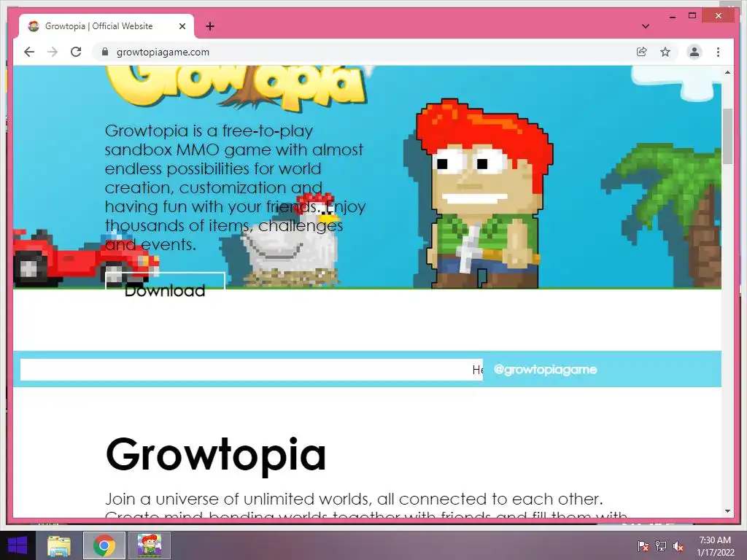Image resolution: width=747 pixels, height=560 pixels.
Task: Click the network tray icon
Action: pos(661,546)
